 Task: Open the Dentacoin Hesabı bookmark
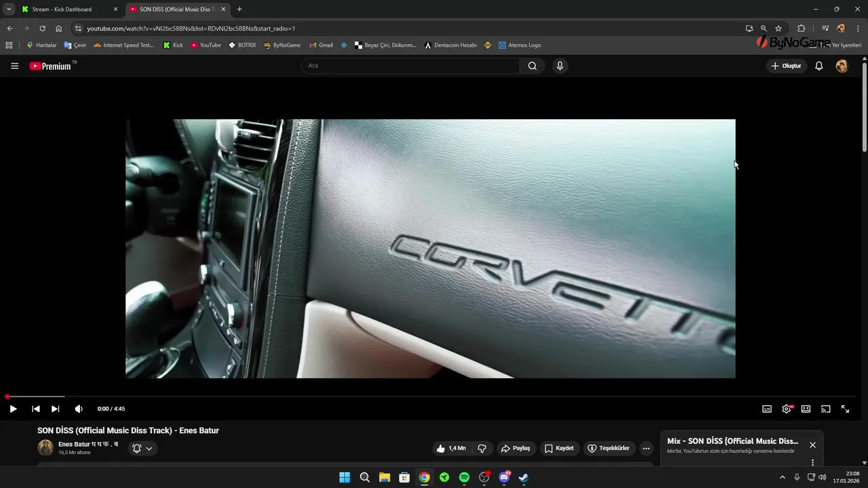point(451,45)
